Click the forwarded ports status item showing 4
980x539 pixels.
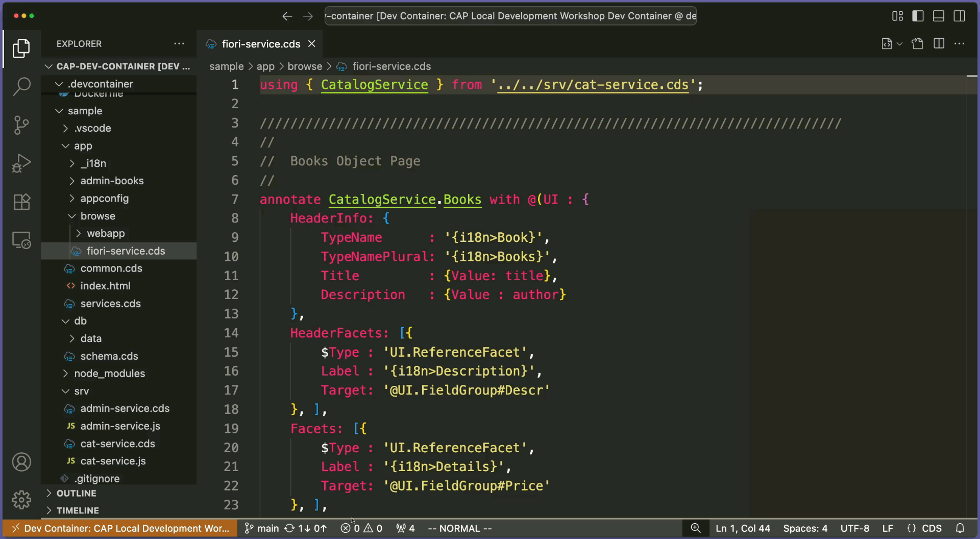[405, 529]
